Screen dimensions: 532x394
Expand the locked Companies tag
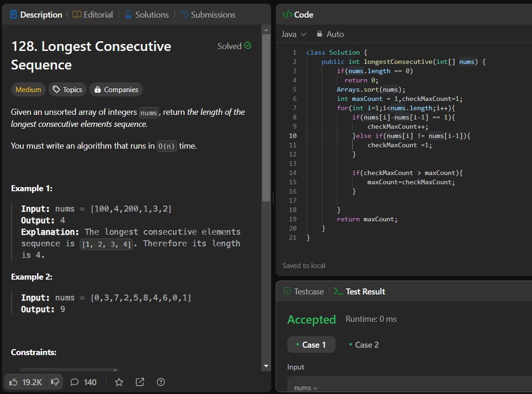(x=116, y=90)
